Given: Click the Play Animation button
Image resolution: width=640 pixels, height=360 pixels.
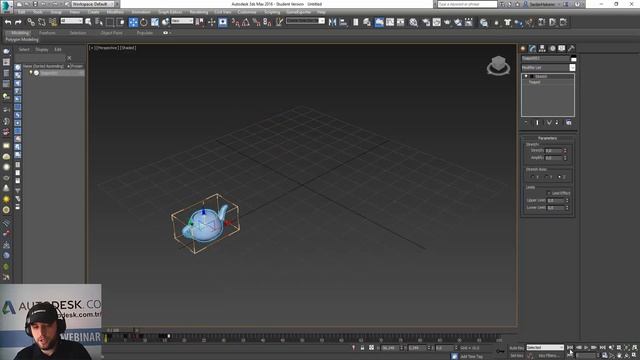Looking at the screenshot, I should pos(587,348).
